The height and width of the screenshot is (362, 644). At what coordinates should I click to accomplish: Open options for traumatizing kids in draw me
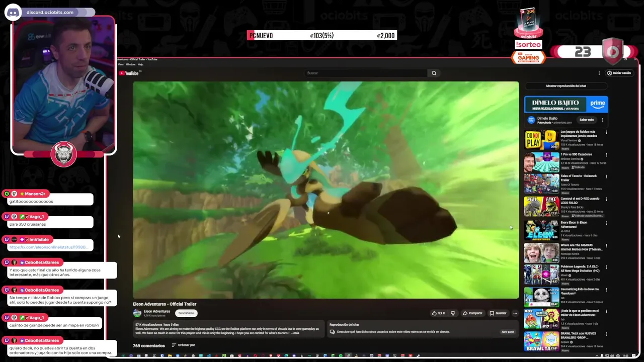[606, 290]
